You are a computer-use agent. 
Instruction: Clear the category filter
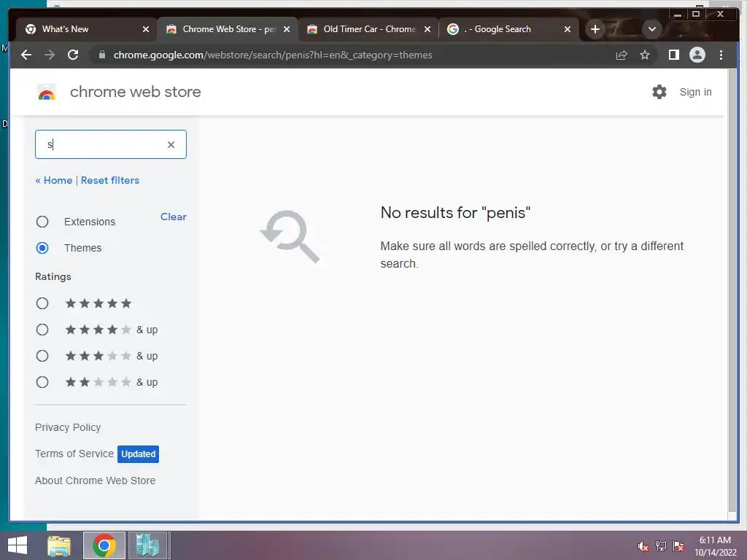174,217
